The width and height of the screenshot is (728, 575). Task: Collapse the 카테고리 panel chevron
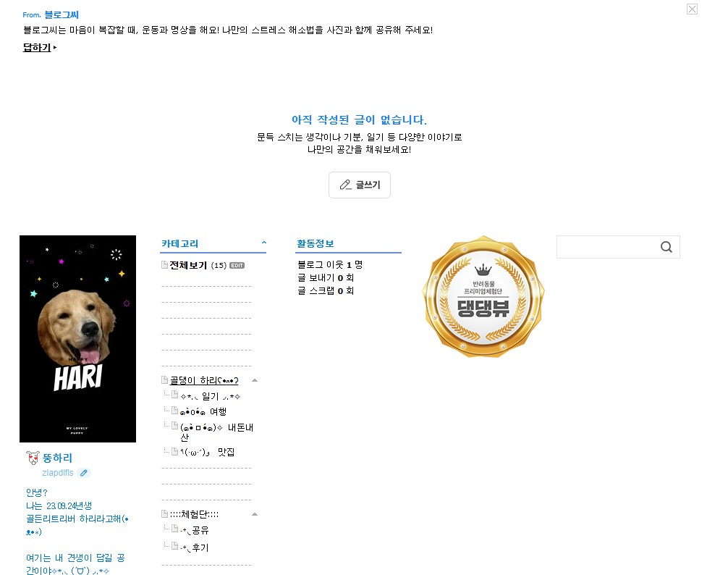point(263,243)
